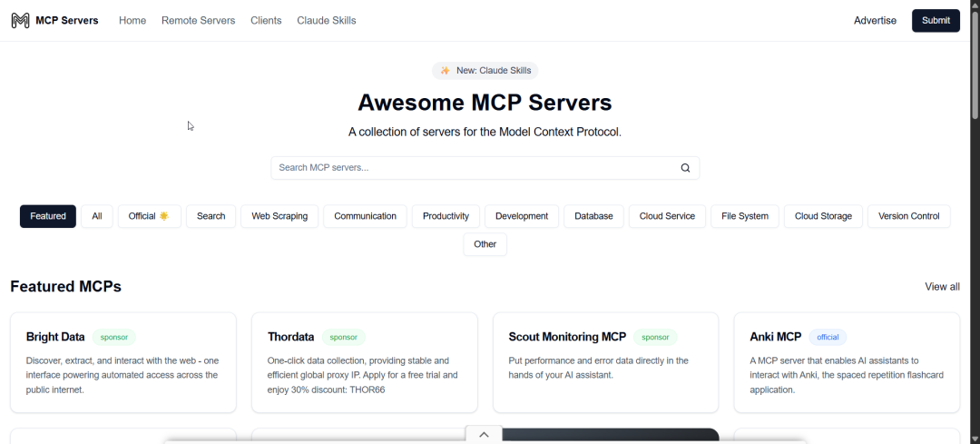Filter by the Other category

(485, 244)
